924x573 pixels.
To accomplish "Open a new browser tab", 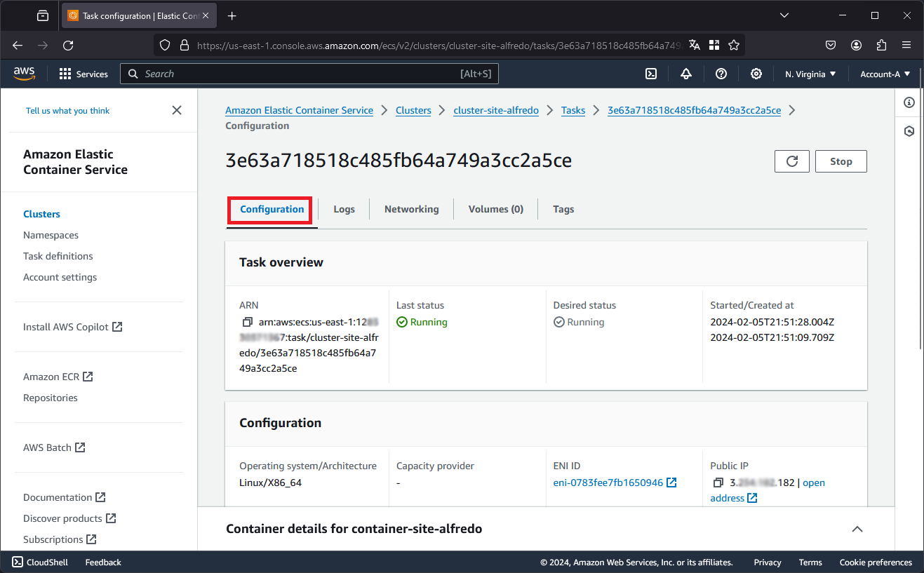I will tap(232, 15).
